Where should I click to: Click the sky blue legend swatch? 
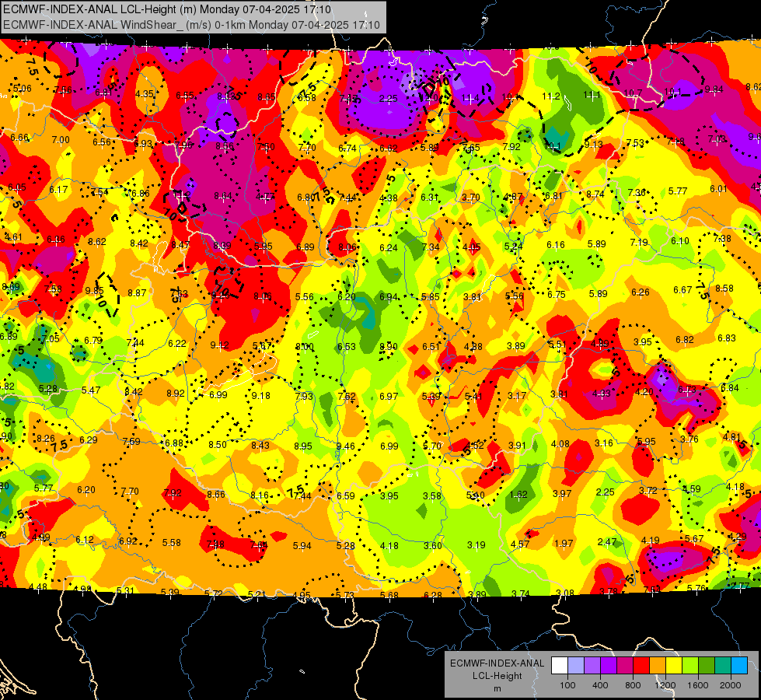tap(738, 666)
